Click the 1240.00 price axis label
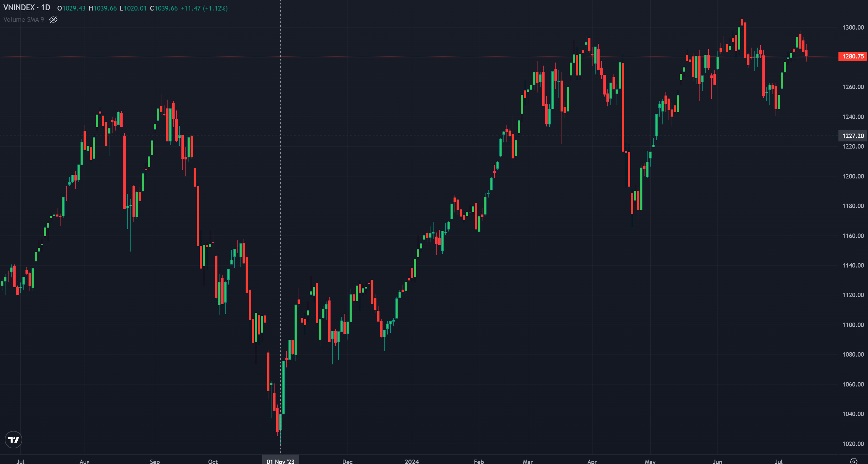 click(853, 117)
